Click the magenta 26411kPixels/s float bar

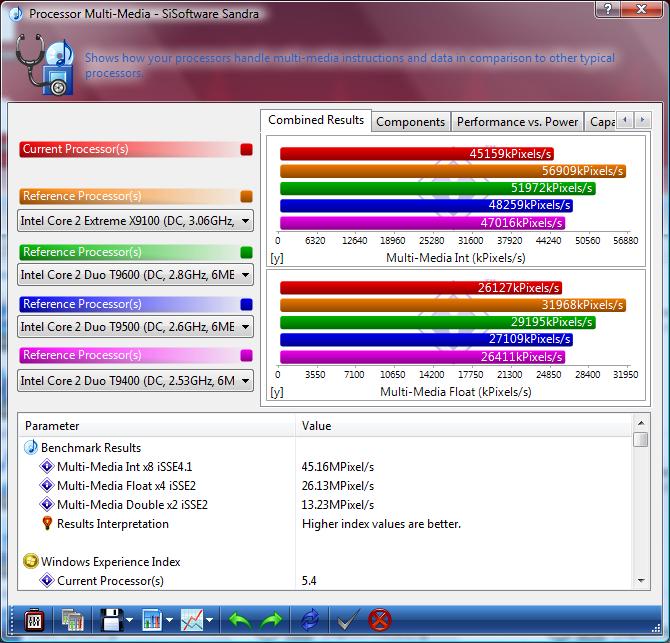click(423, 357)
